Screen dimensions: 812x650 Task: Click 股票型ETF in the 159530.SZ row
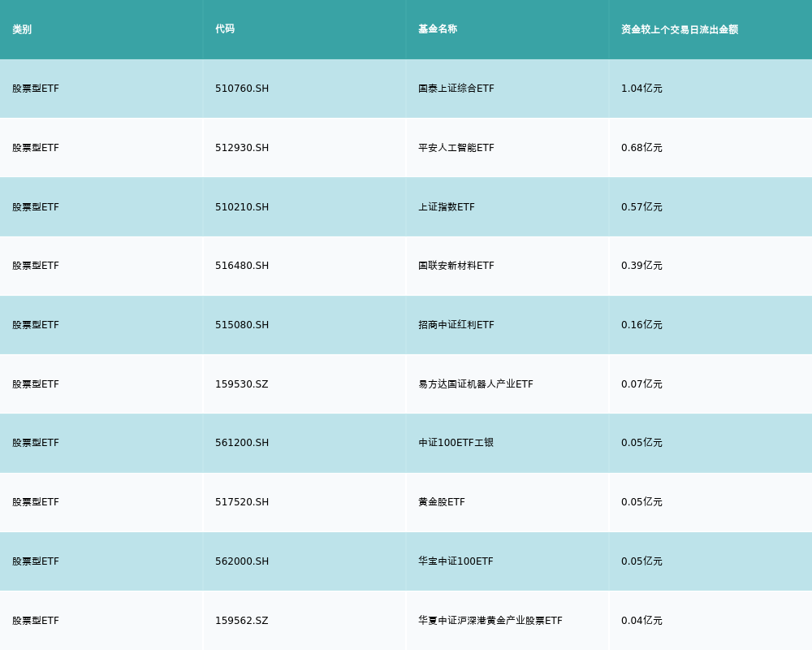pos(36,384)
